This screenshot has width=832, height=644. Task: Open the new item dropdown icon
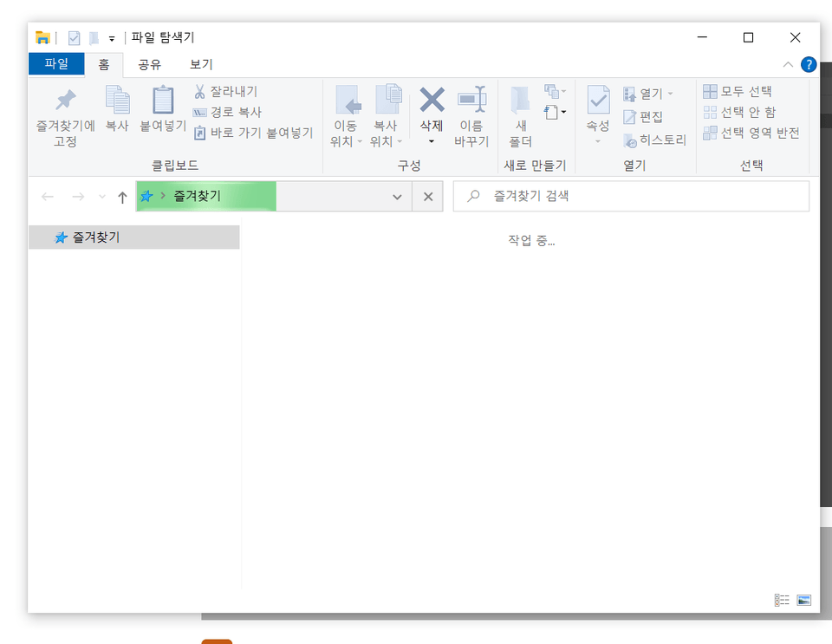555,91
